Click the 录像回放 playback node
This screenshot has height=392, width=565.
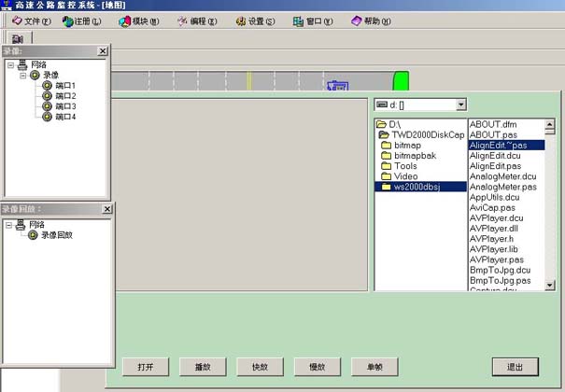[x=56, y=235]
